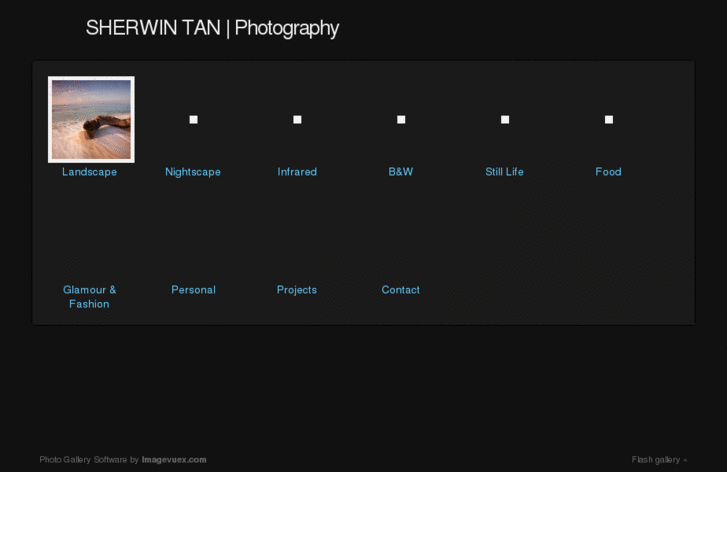Visit the Personal gallery link
Image resolution: width=727 pixels, height=545 pixels.
tap(193, 290)
